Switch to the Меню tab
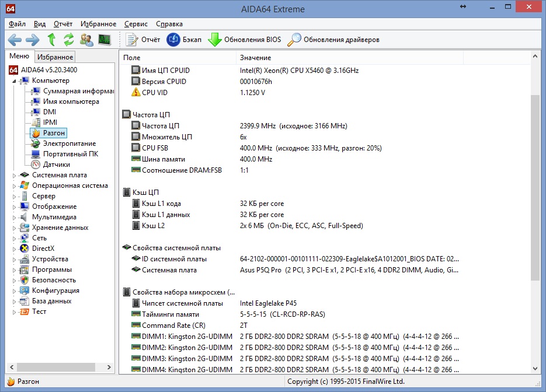Image resolution: width=546 pixels, height=392 pixels. coord(19,56)
